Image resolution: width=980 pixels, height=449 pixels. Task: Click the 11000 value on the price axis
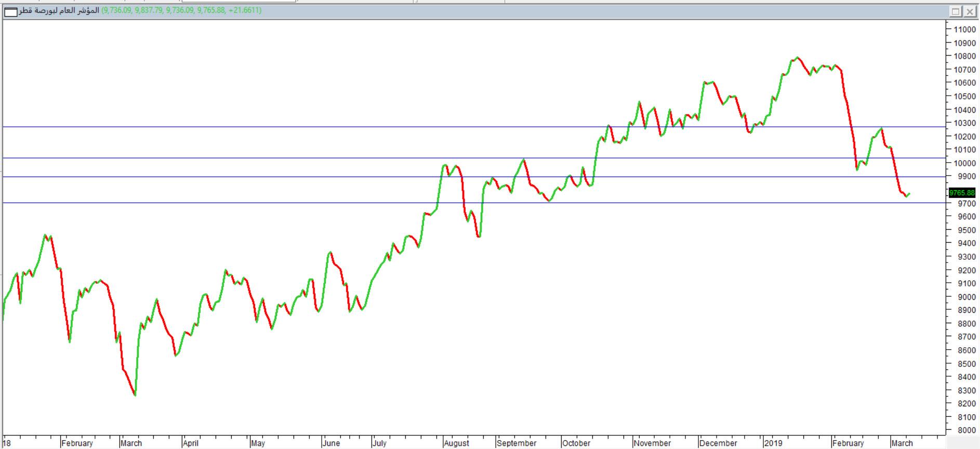click(964, 30)
